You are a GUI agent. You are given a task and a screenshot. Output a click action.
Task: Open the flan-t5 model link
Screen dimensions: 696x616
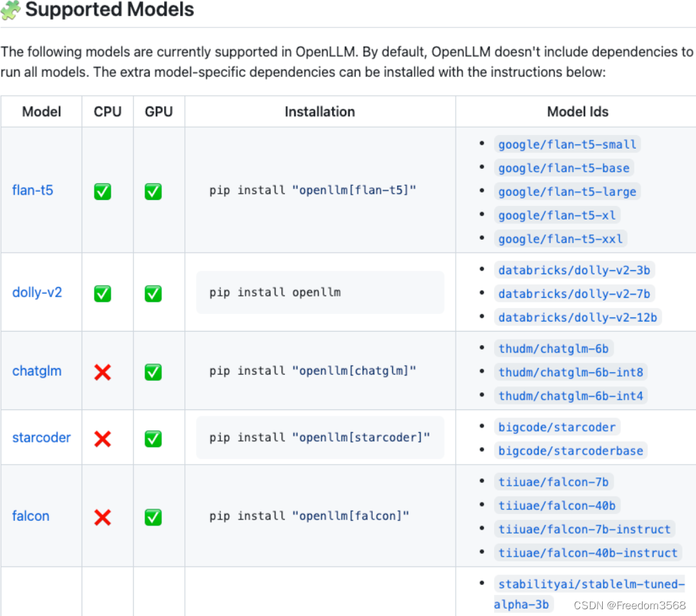(x=32, y=190)
